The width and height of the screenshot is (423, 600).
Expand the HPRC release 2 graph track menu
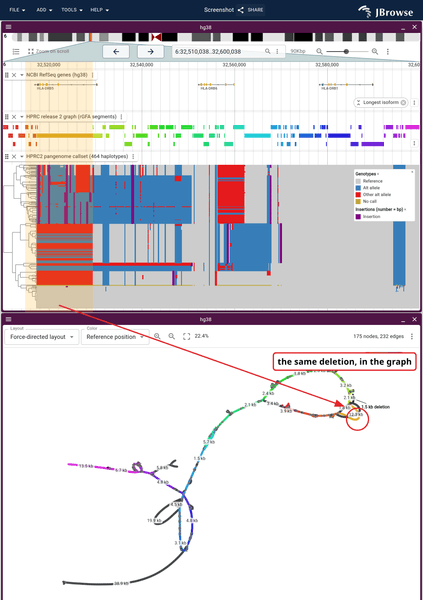122,117
